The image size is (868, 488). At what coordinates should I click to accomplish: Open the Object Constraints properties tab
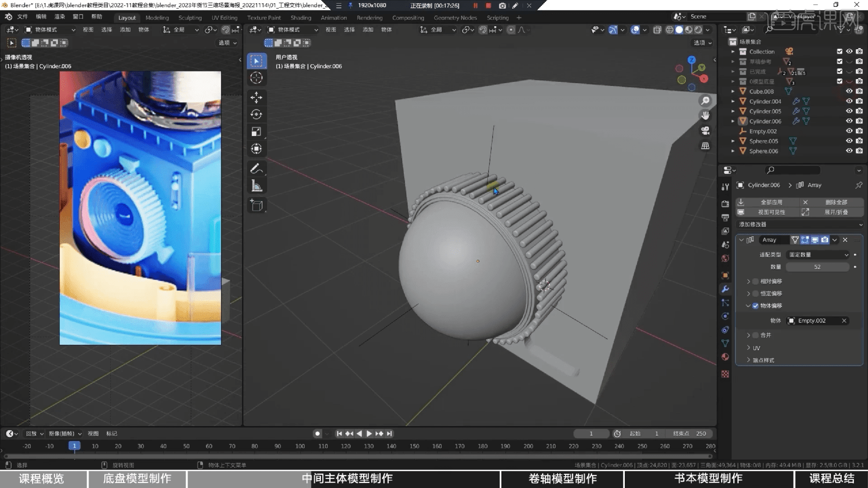coord(725,330)
